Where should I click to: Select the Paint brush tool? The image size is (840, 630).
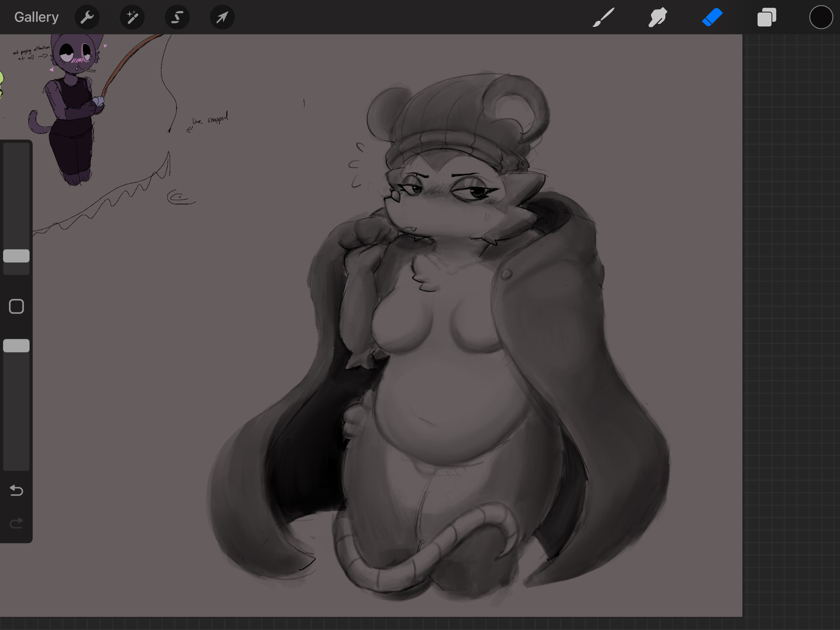[x=604, y=17]
